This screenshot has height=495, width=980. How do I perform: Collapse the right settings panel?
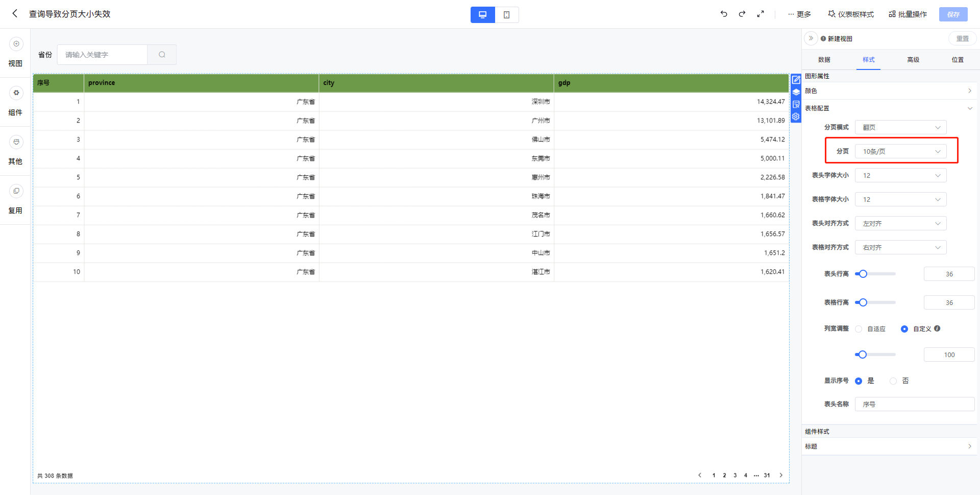pyautogui.click(x=811, y=38)
